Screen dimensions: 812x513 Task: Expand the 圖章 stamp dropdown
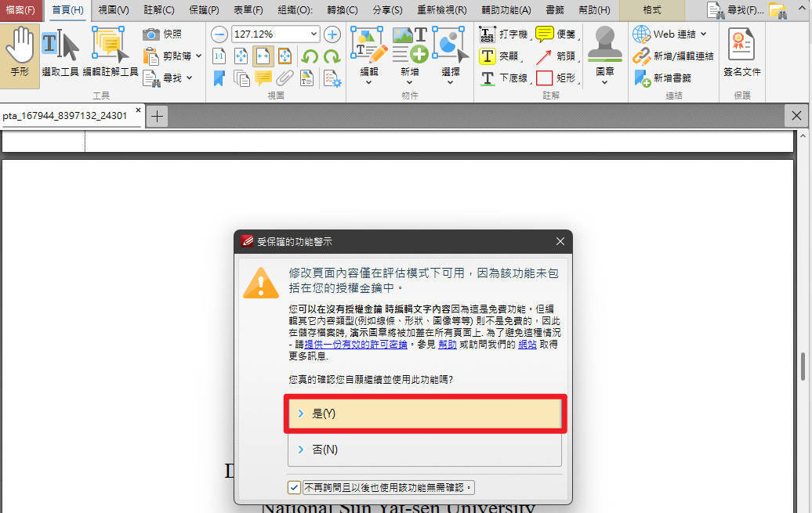[604, 82]
